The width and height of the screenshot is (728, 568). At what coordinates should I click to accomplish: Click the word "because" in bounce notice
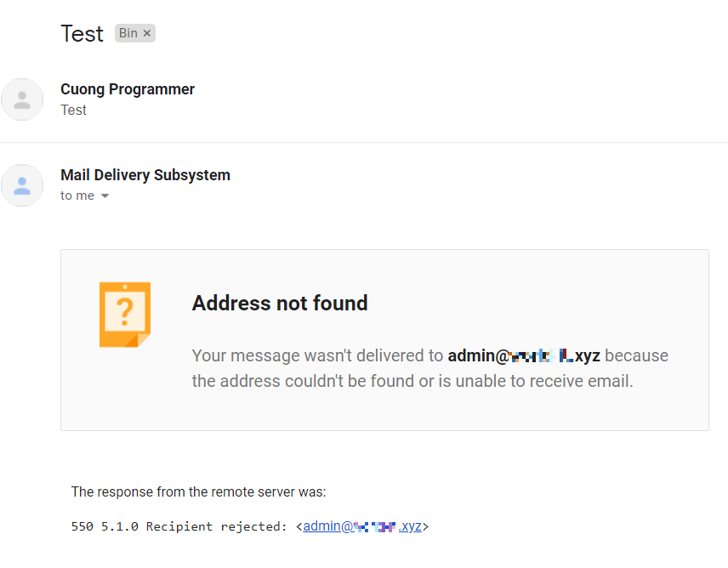pos(636,355)
